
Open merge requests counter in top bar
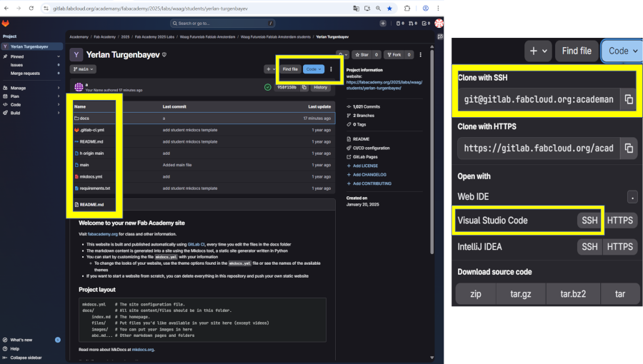click(x=412, y=24)
